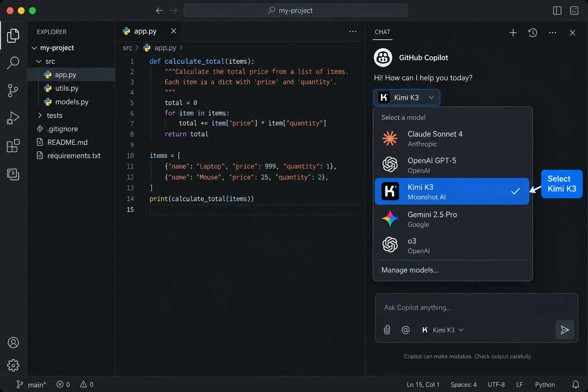Change the UTF-8 encoding in the status bar

point(496,385)
